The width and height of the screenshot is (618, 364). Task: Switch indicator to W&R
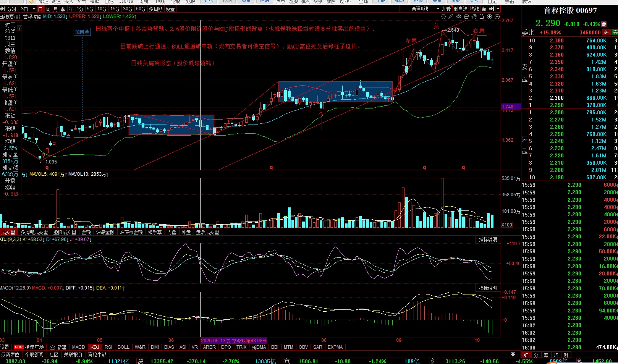point(140,347)
